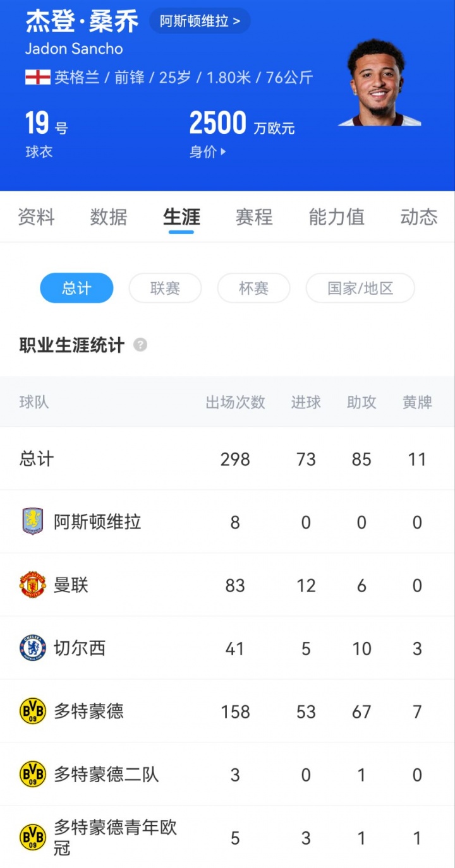Click the England flag icon

pyautogui.click(x=37, y=78)
